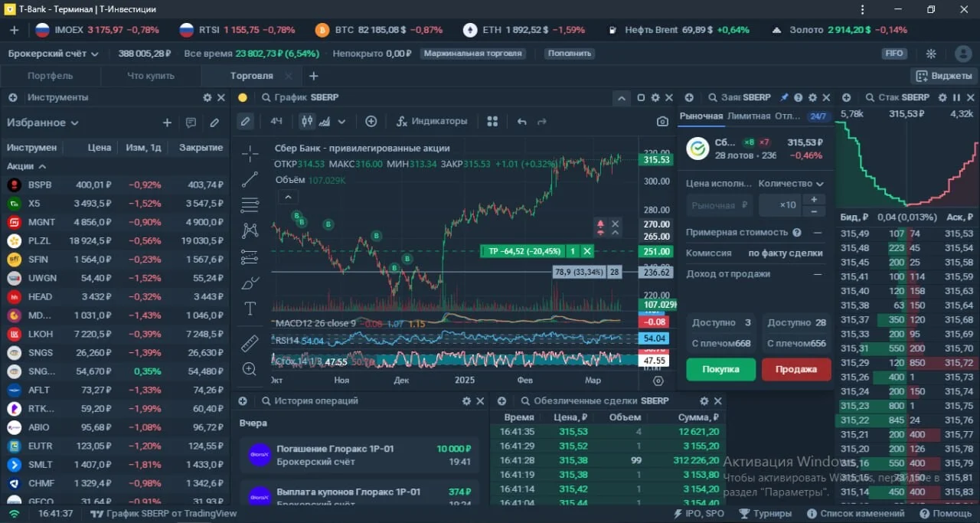The image size is (980, 523).
Task: Toggle the chart drawing pencil mode
Action: click(x=245, y=121)
